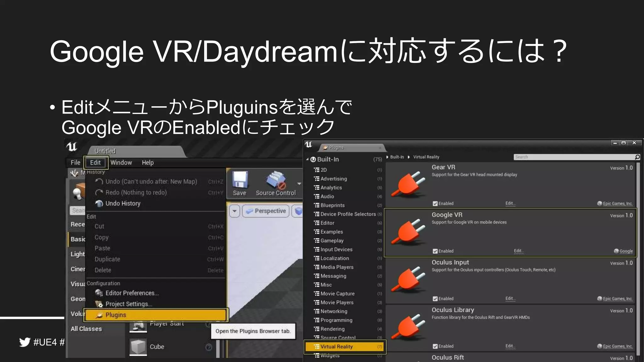Image resolution: width=644 pixels, height=362 pixels.
Task: Open help for the Cube actor
Action: pyautogui.click(x=209, y=347)
